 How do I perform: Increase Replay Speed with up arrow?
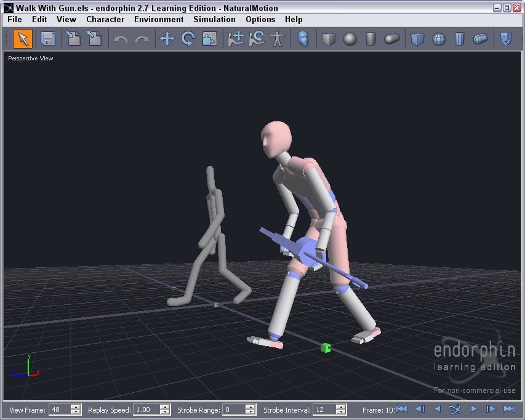pyautogui.click(x=165, y=406)
